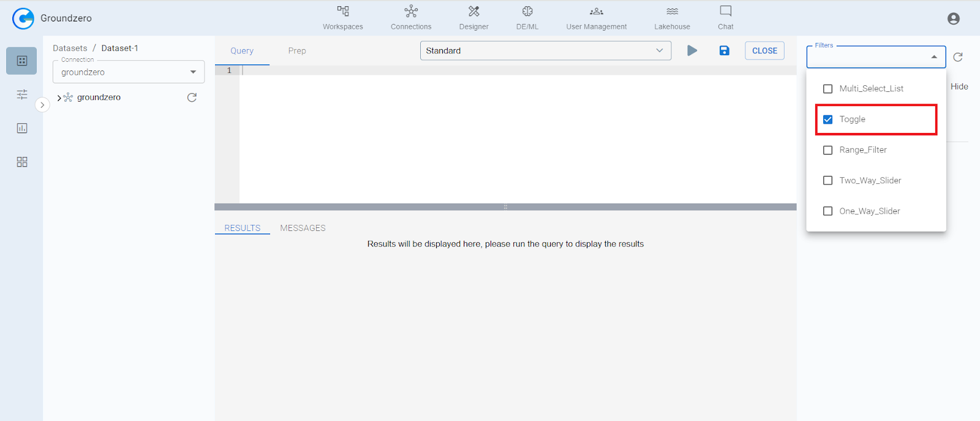
Task: Open the DE/ML section icon
Action: tap(527, 12)
